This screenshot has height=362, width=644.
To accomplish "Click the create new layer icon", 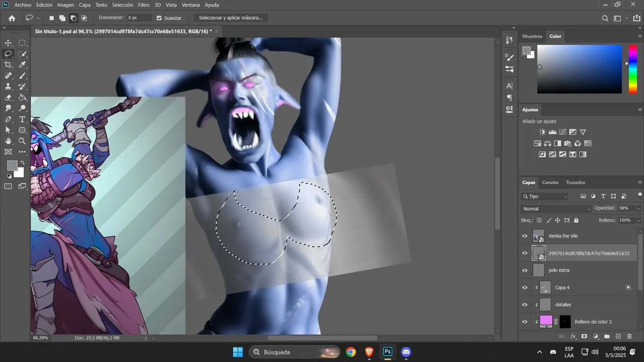I will coord(618,336).
